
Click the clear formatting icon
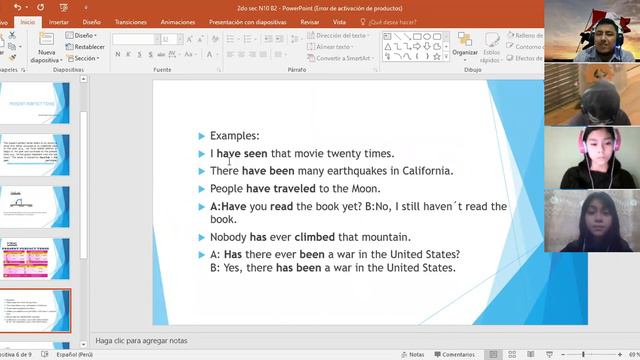coord(215,39)
